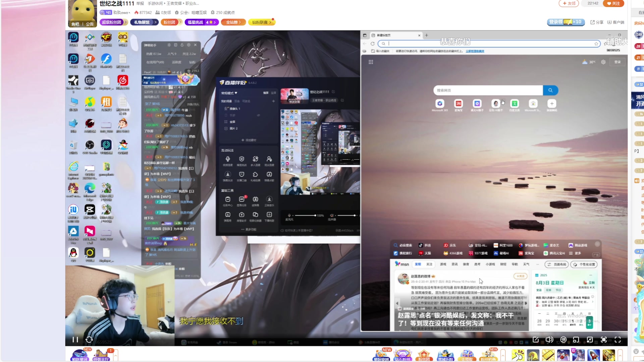Open the 星际穿越 activity icon

[x=381, y=355]
